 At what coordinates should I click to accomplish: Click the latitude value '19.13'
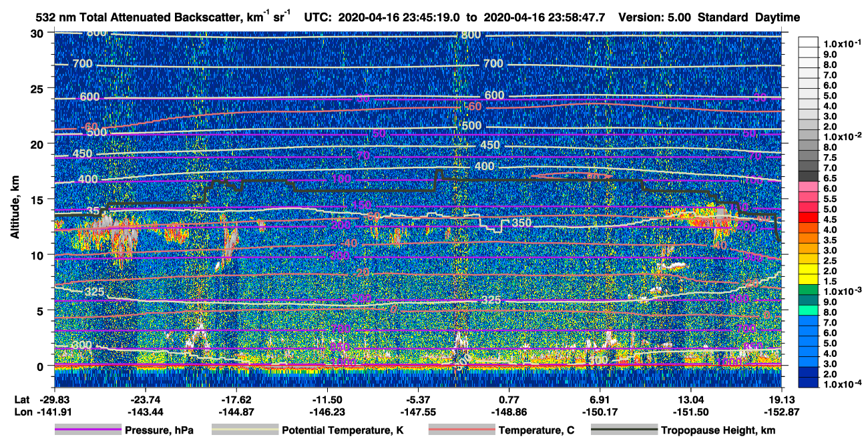782,399
